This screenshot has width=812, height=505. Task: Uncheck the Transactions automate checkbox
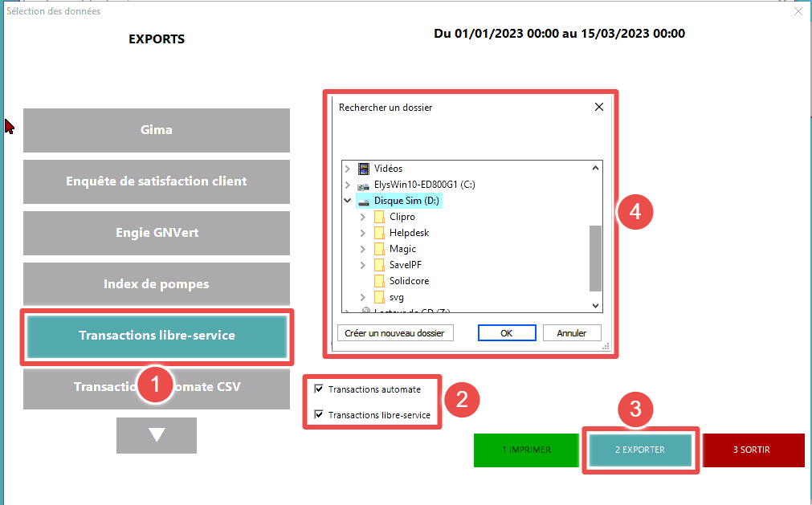pyautogui.click(x=319, y=389)
